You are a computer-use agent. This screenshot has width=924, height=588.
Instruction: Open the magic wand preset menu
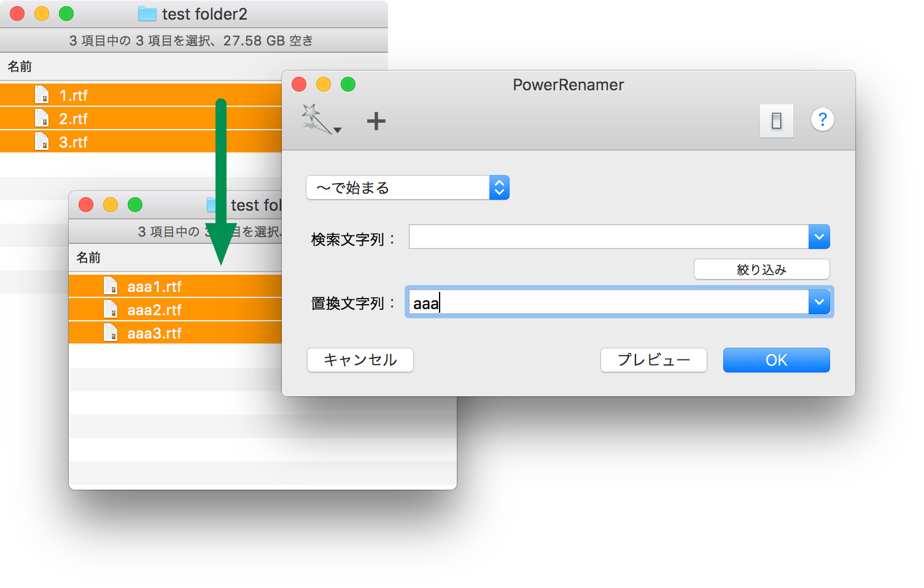point(320,120)
